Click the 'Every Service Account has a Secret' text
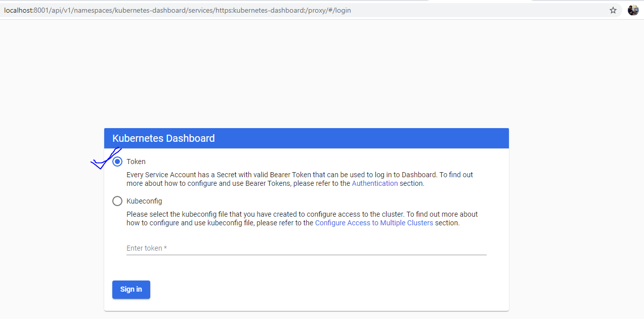The image size is (644, 319). [299, 179]
